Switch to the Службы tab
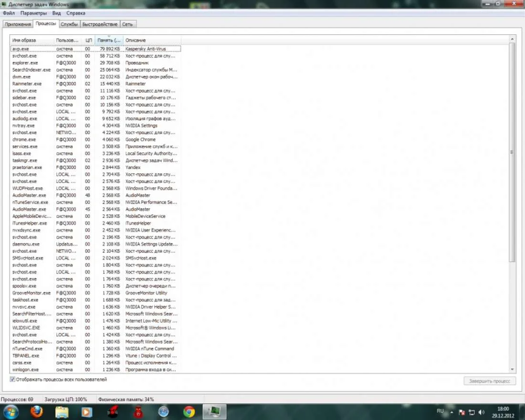Viewport: 525px width, 420px height. click(69, 24)
